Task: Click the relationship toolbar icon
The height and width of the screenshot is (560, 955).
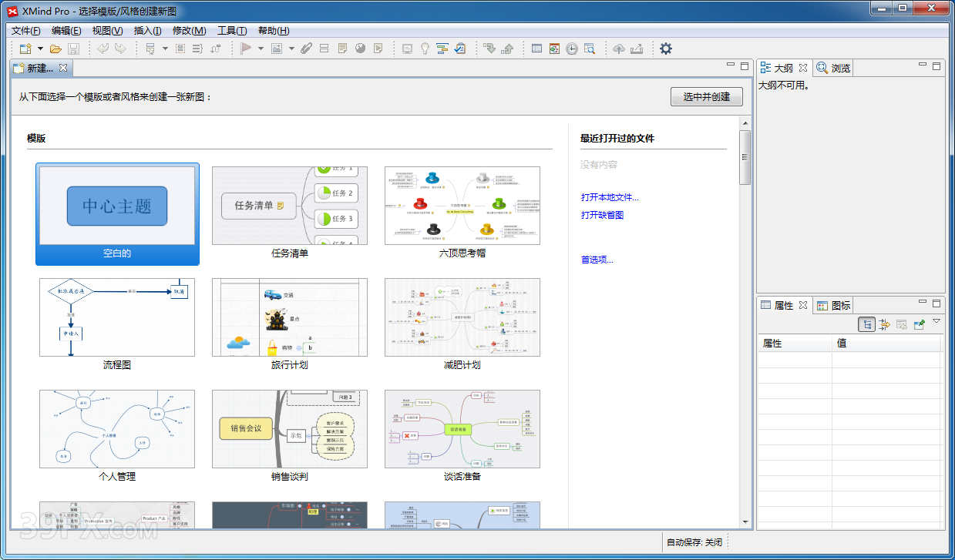Action: click(215, 49)
